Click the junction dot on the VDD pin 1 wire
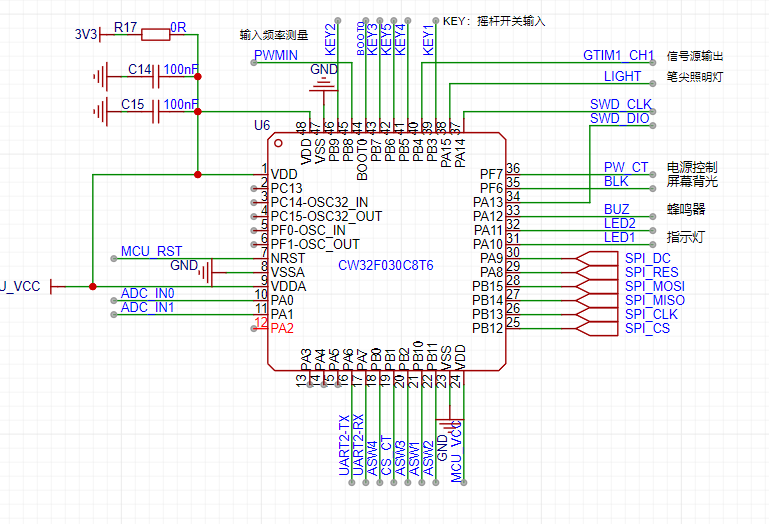 pyautogui.click(x=198, y=175)
